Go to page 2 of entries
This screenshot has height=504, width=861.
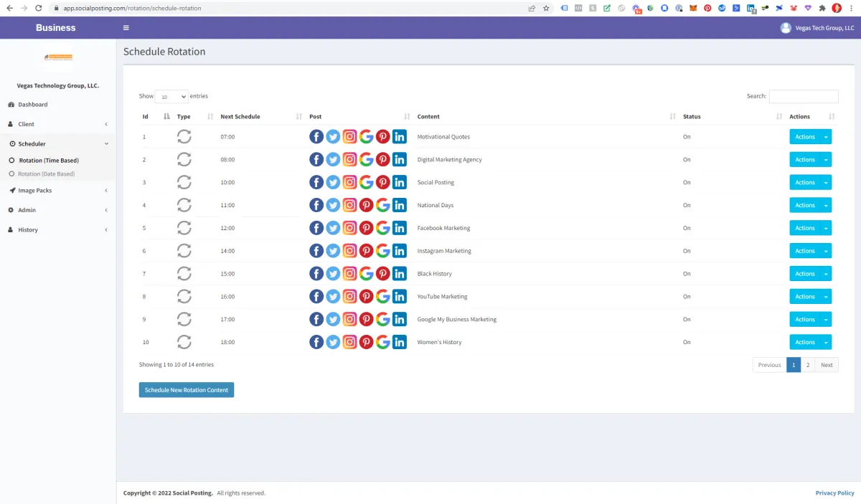(808, 365)
